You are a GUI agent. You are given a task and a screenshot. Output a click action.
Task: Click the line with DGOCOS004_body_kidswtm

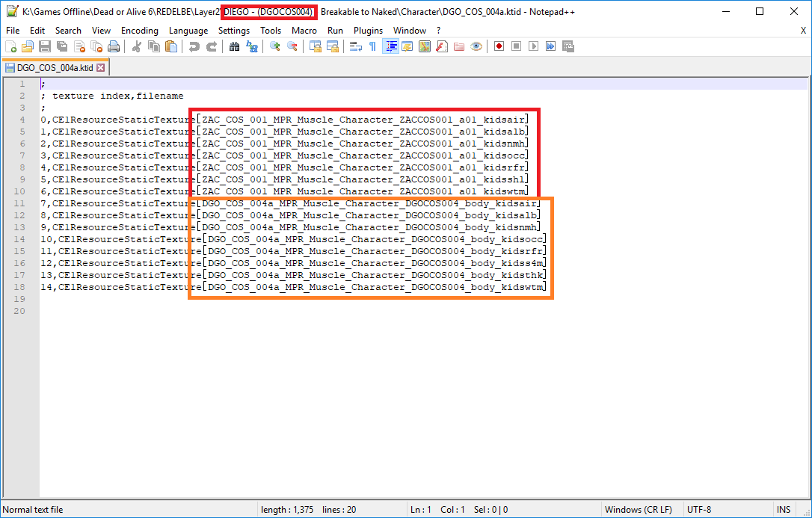[294, 287]
